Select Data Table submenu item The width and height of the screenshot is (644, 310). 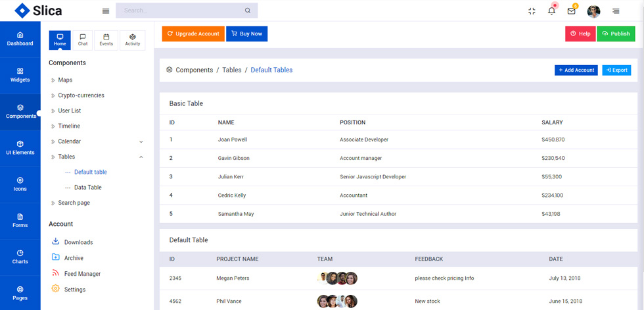[x=87, y=187]
